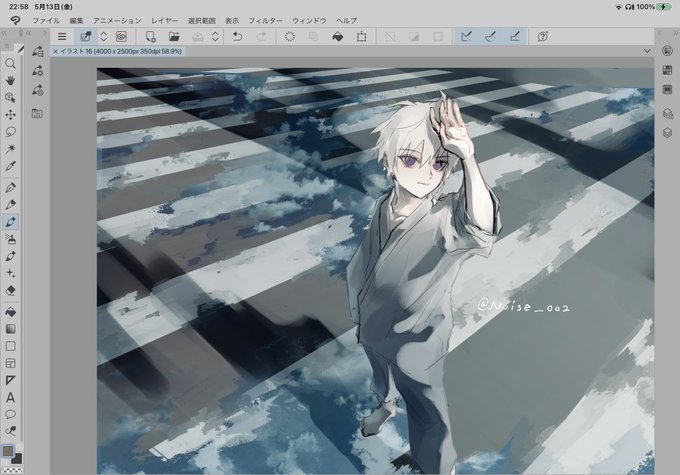
Task: Select the Balloon tool
Action: (x=10, y=414)
